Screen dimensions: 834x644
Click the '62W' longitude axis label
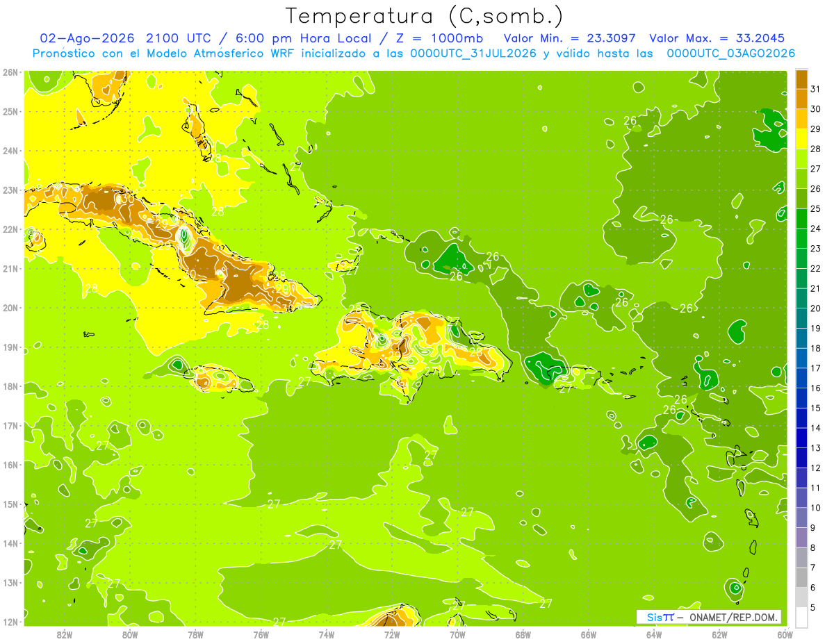coord(719,635)
